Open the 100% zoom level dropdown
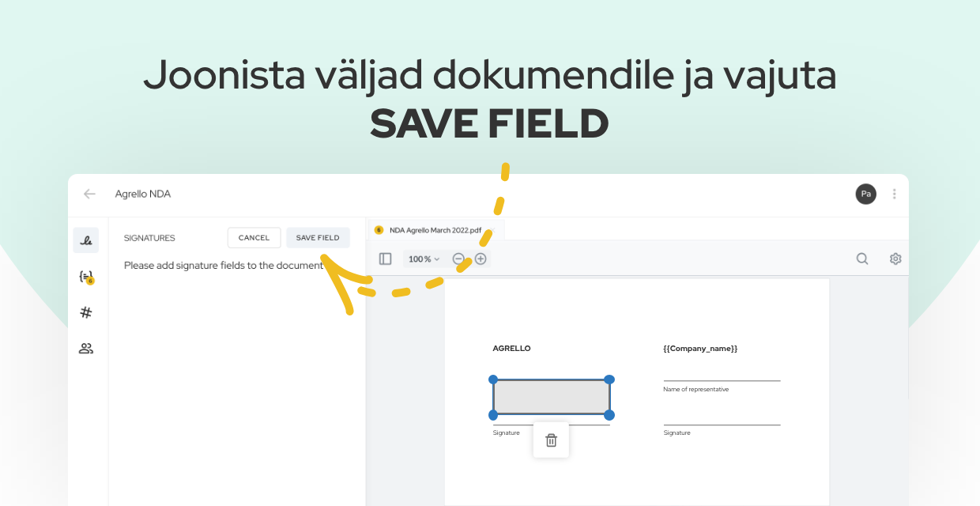Screen dimensions: 980x506 424,259
